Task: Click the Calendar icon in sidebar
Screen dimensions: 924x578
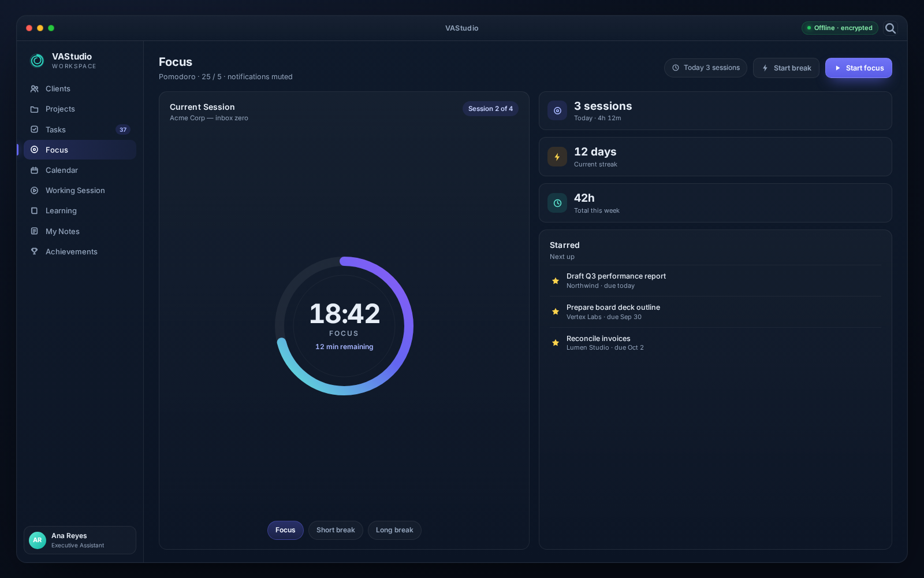Action: (35, 171)
